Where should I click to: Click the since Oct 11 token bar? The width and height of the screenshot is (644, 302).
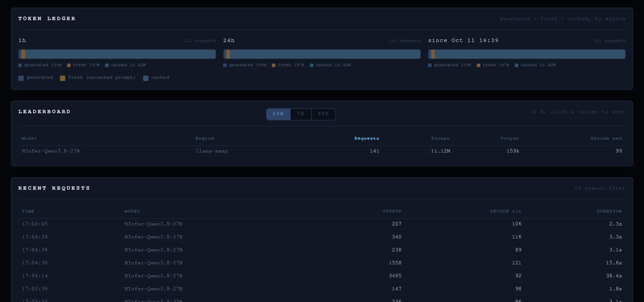527,54
